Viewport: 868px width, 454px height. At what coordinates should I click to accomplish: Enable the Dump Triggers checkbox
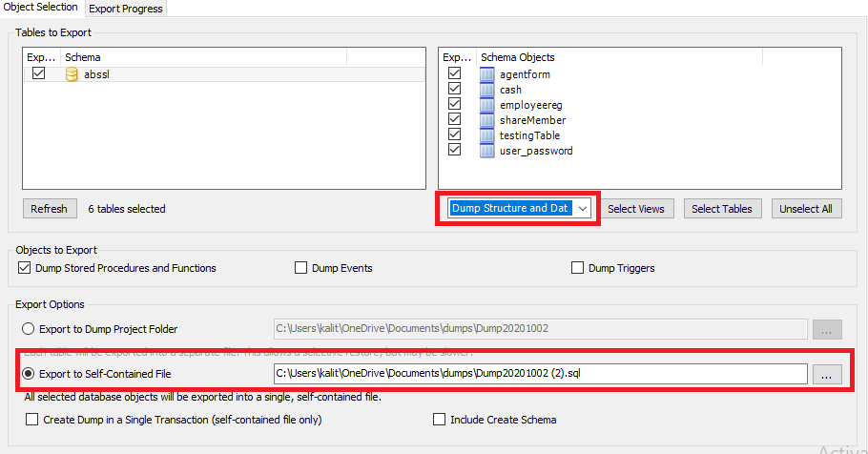coord(577,268)
